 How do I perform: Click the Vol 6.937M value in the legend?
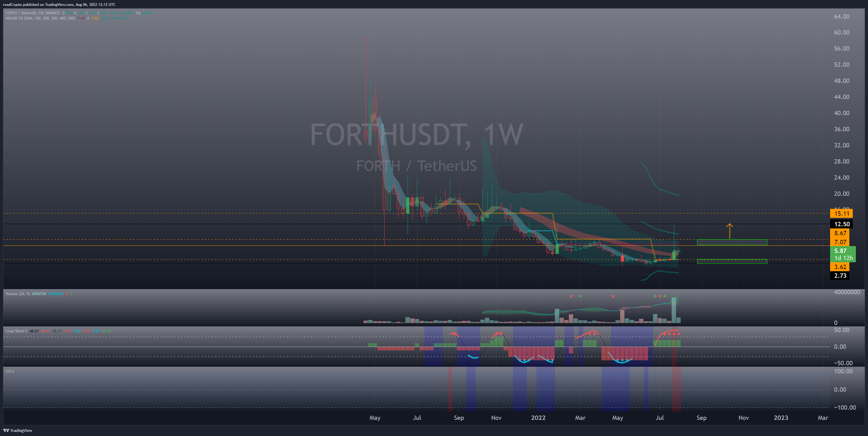[x=144, y=13]
